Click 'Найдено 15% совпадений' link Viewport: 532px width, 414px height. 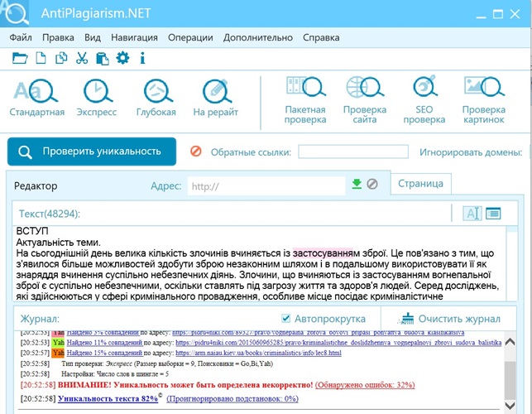(x=104, y=353)
